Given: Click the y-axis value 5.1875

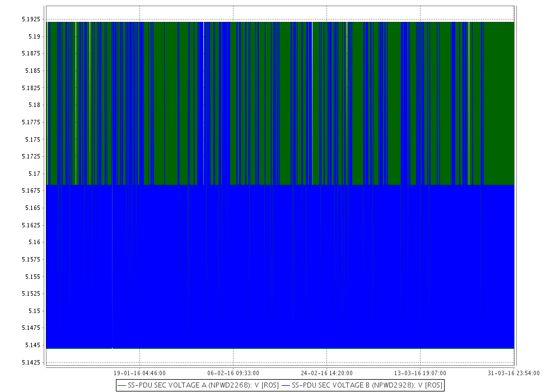Looking at the screenshot, I should click(x=31, y=54).
